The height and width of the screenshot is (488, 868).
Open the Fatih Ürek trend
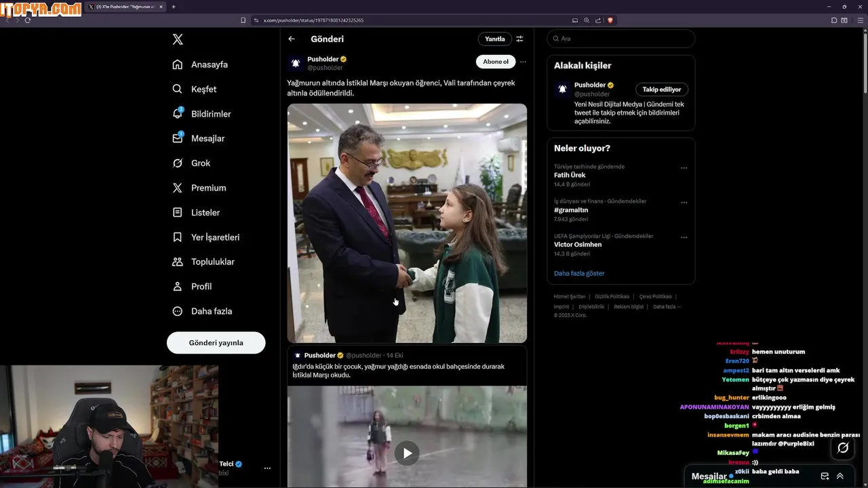click(570, 175)
